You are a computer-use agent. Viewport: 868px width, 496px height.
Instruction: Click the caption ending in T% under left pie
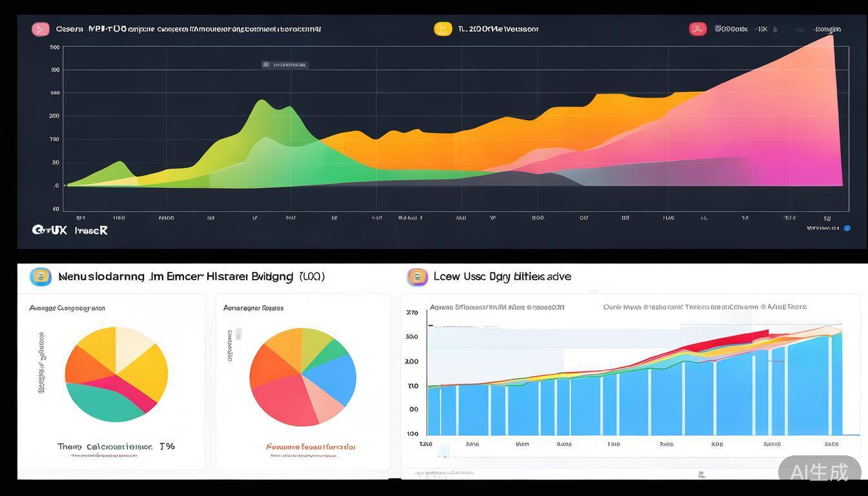116,446
